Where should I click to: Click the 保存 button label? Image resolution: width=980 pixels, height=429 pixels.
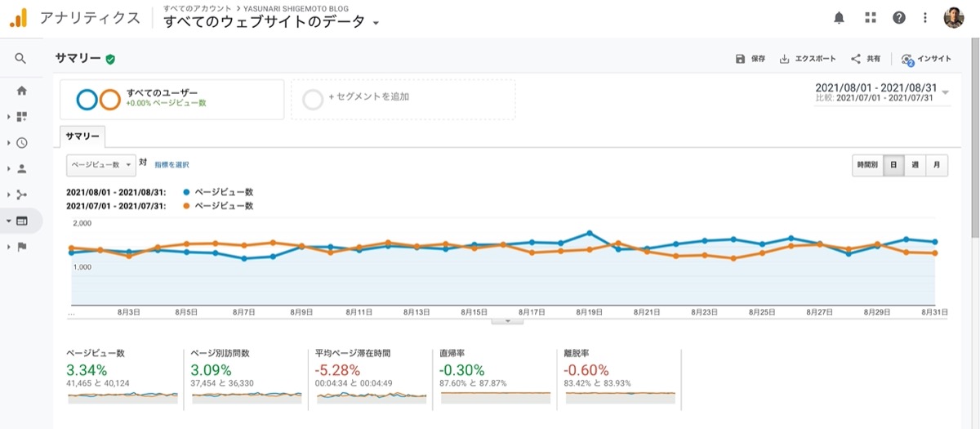click(x=758, y=59)
